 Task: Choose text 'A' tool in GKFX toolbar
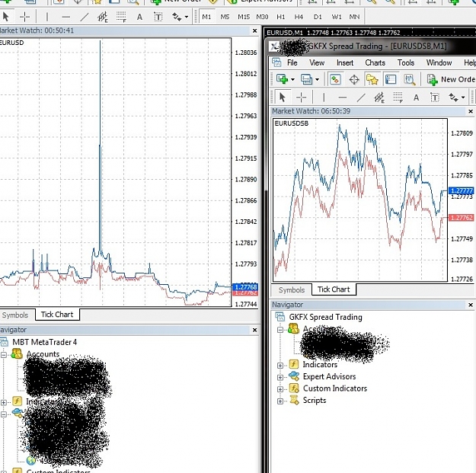click(416, 97)
